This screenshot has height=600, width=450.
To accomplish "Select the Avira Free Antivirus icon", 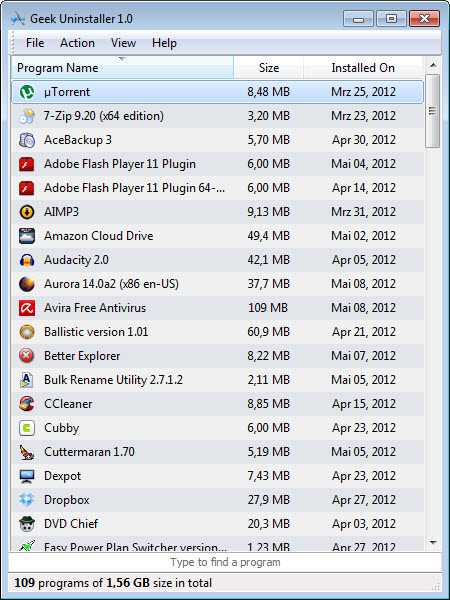I will tap(27, 308).
